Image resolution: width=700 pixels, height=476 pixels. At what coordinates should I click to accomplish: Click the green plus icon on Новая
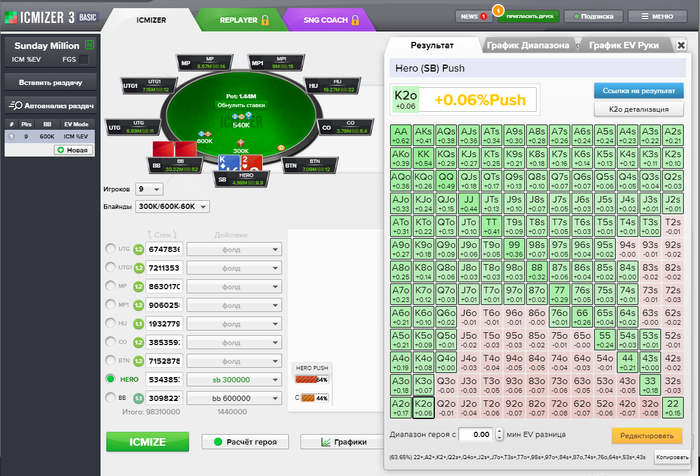(61, 150)
